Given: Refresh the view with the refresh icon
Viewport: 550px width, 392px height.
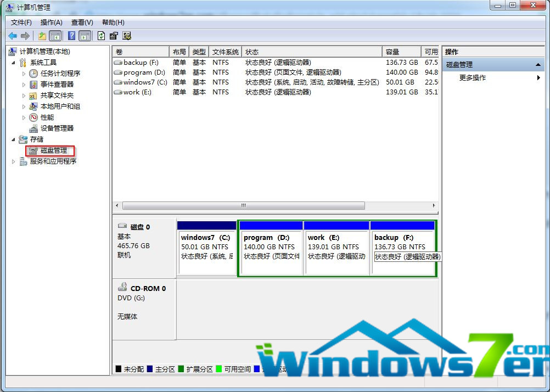Looking at the screenshot, I should 101,35.
